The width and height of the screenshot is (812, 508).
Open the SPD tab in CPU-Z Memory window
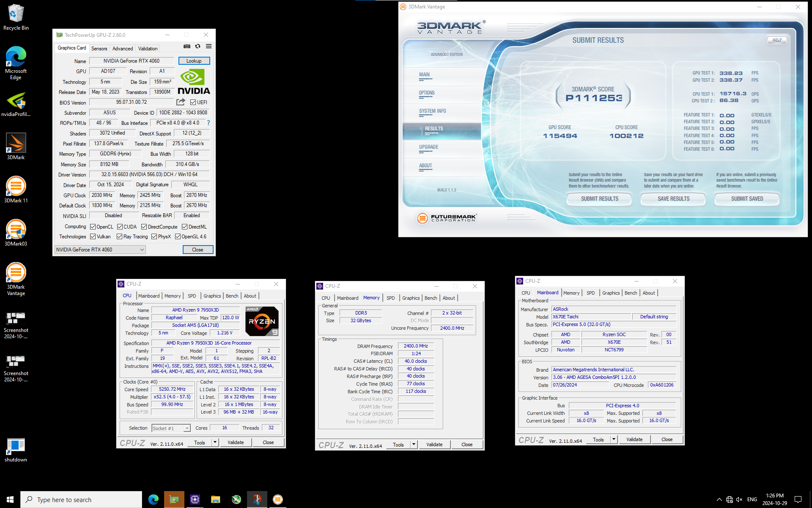click(x=391, y=298)
